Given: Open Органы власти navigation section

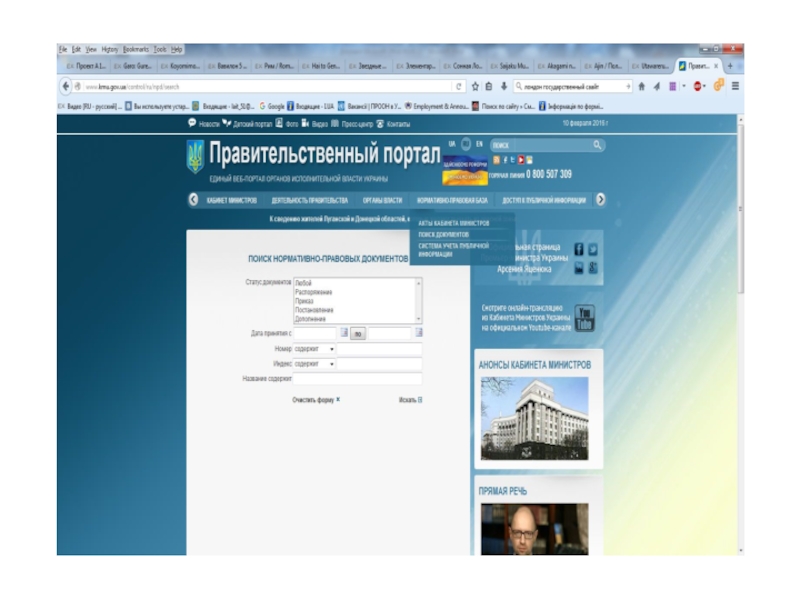Looking at the screenshot, I should [x=382, y=201].
